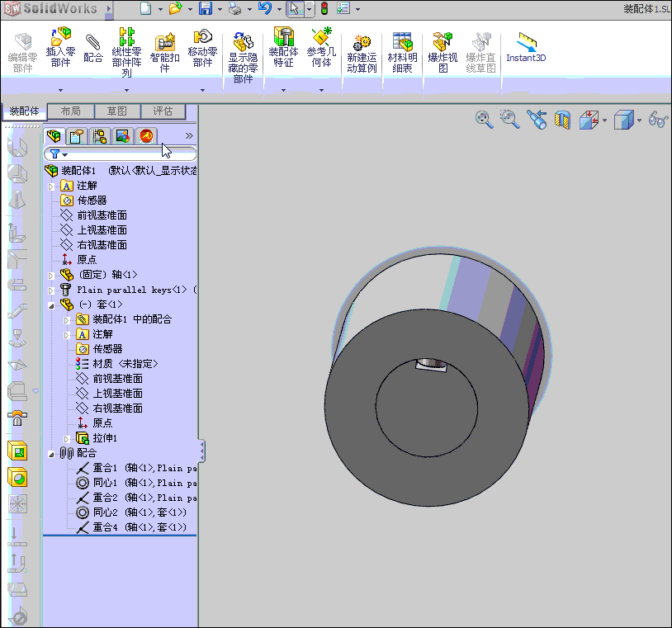672x628 pixels.
Task: Switch to the 装配体 tab
Action: pos(24,111)
